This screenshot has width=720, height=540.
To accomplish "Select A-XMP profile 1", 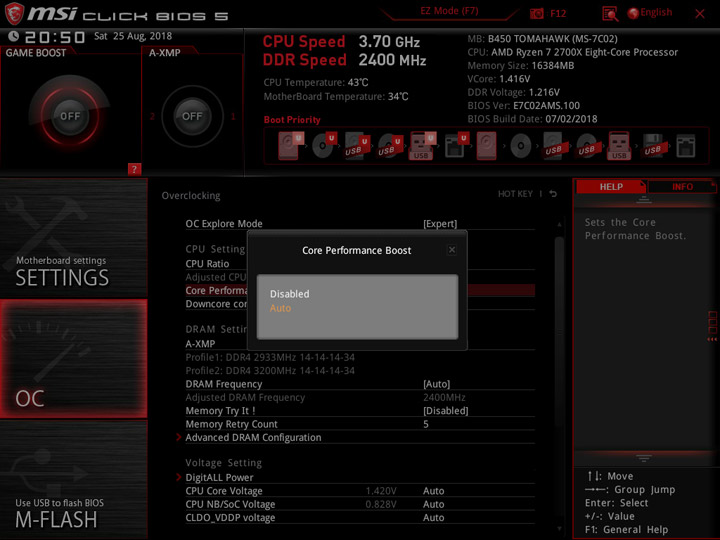I will [x=233, y=116].
